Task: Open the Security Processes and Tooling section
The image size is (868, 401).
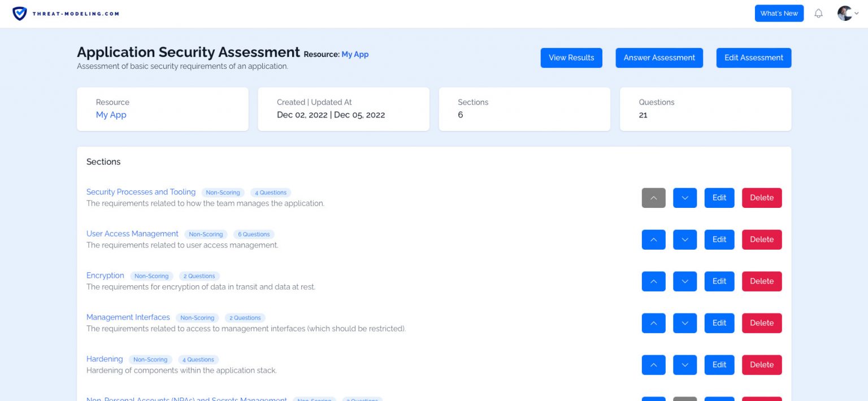Action: [x=141, y=192]
